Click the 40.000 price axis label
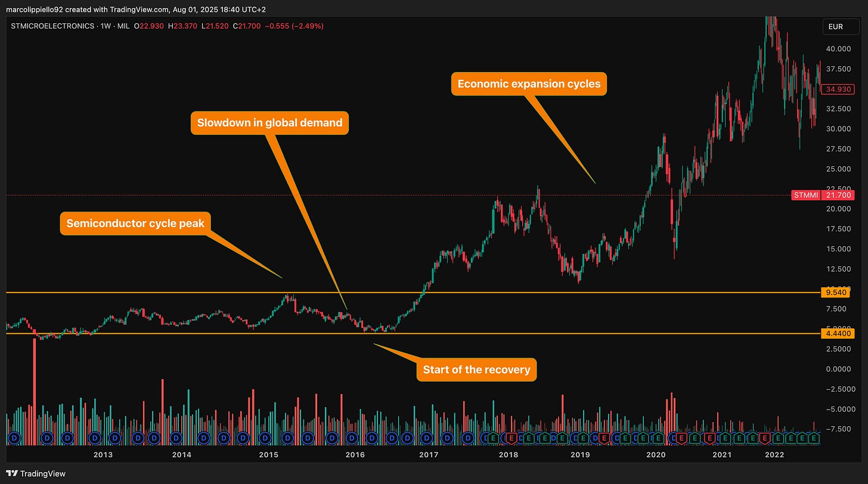 (x=838, y=49)
